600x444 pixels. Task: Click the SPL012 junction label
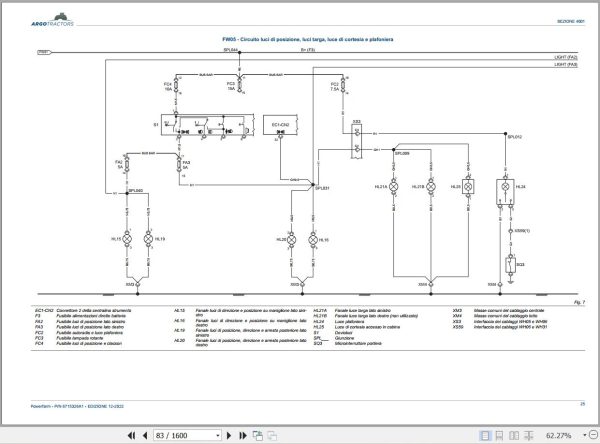pos(515,137)
